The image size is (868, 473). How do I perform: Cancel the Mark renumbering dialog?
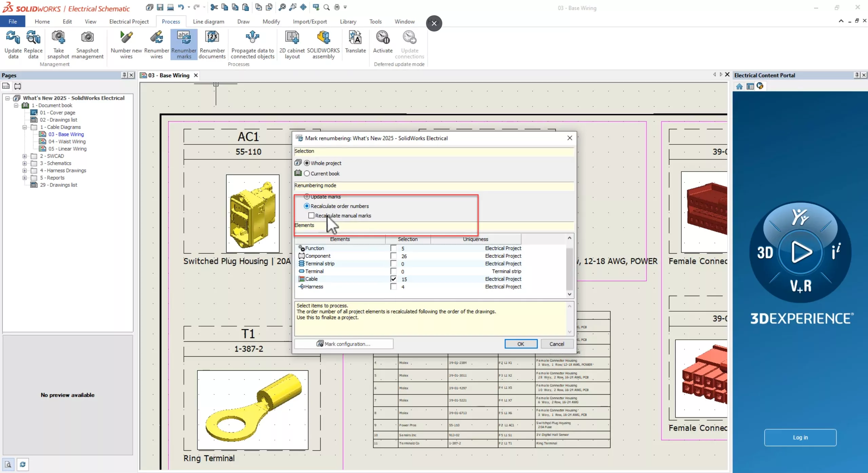[557, 344]
